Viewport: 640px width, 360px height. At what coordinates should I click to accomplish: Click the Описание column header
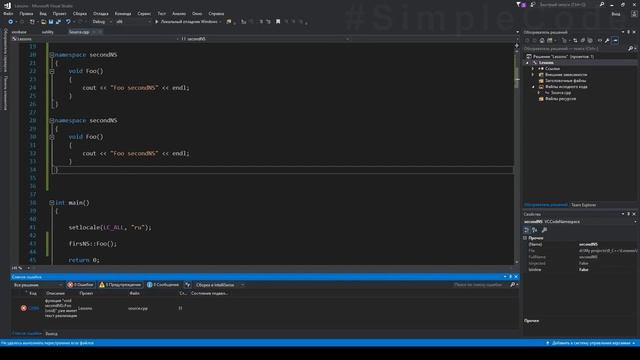tap(55, 293)
